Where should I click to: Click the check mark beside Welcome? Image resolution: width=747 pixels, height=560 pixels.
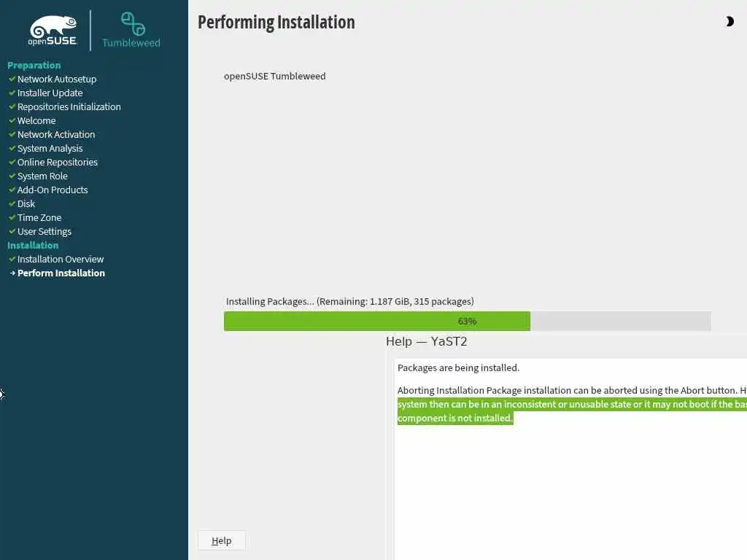[x=12, y=120]
